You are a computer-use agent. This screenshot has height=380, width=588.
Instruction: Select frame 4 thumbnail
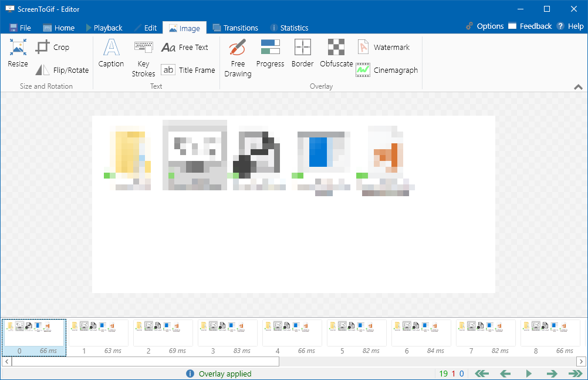point(292,338)
